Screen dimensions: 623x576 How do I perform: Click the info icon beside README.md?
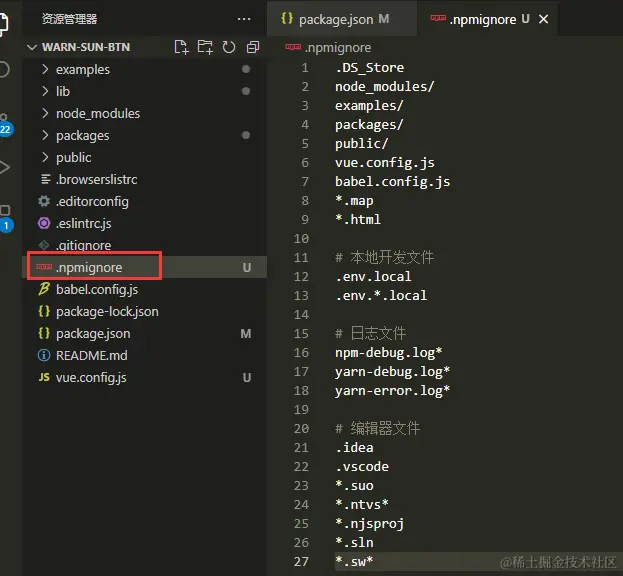coord(44,355)
